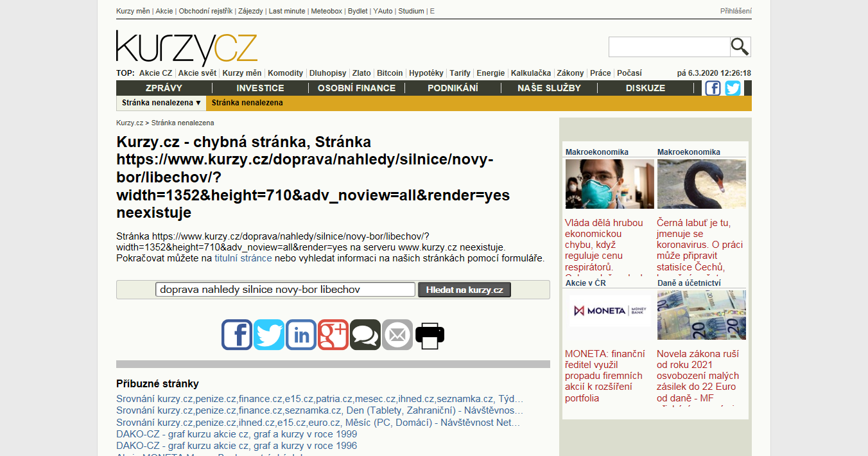Open 'Akcie v ČR' category heading
The height and width of the screenshot is (456, 868).
(586, 283)
